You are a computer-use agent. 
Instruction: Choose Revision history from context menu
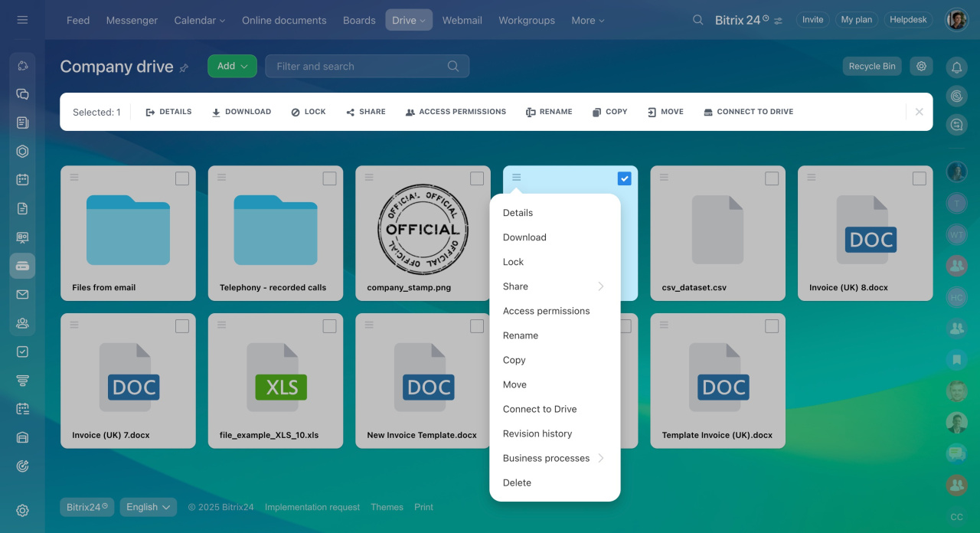537,433
